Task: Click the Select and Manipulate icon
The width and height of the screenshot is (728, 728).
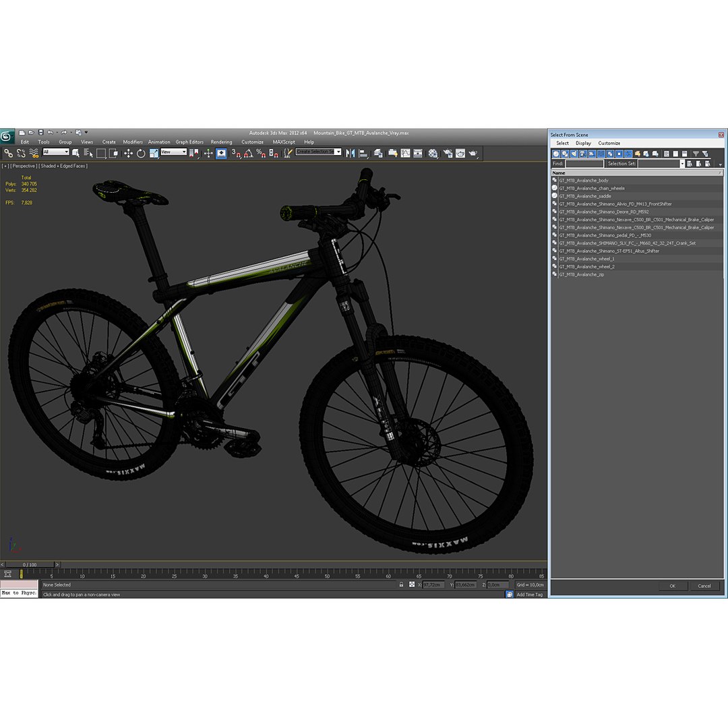Action: (208, 153)
